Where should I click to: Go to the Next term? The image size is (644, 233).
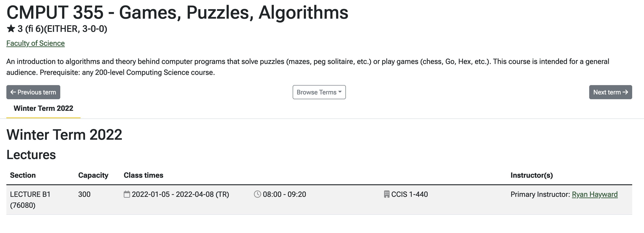pyautogui.click(x=611, y=92)
